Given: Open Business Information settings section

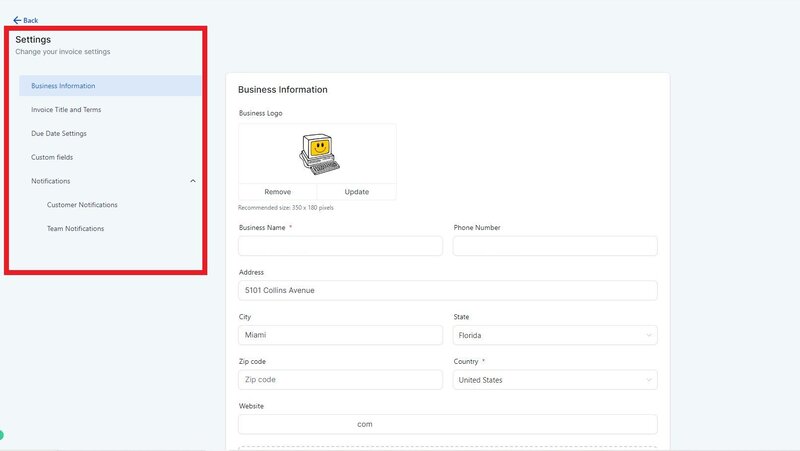Looking at the screenshot, I should coord(110,86).
